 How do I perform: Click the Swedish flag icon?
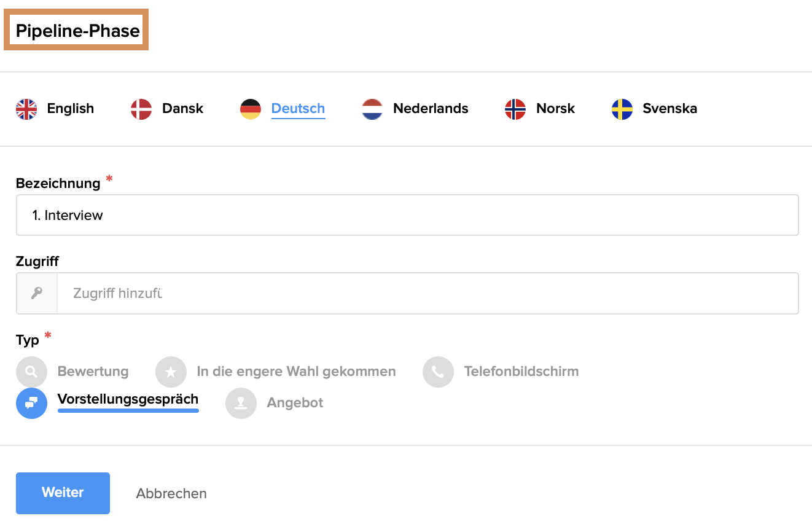click(622, 109)
